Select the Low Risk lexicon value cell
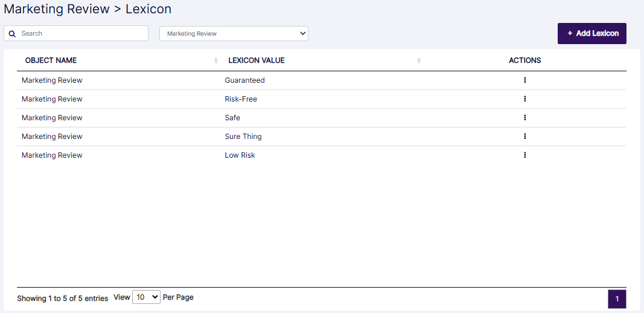Image resolution: width=644 pixels, height=313 pixels. tap(240, 155)
